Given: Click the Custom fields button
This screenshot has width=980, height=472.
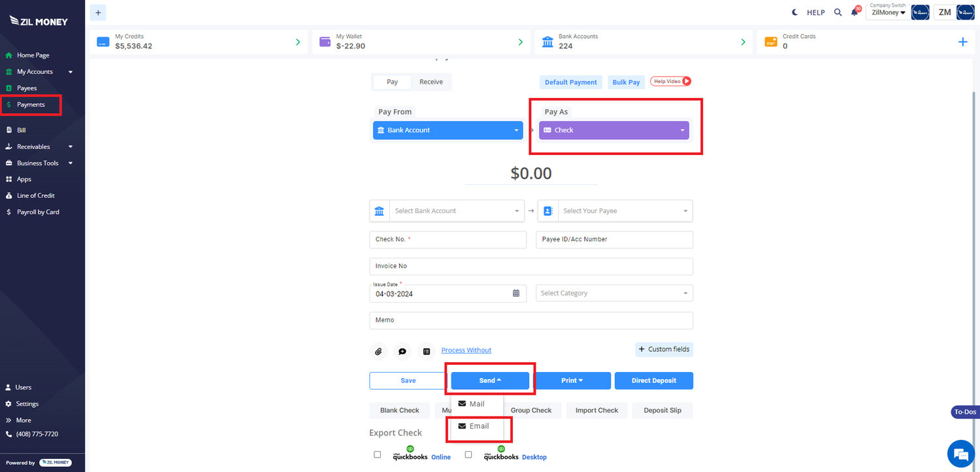Looking at the screenshot, I should [x=664, y=349].
